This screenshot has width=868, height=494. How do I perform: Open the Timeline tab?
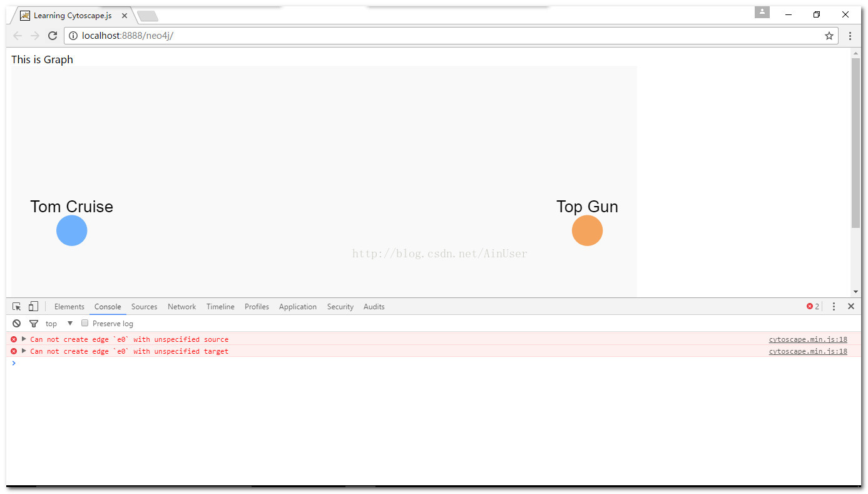pos(220,307)
